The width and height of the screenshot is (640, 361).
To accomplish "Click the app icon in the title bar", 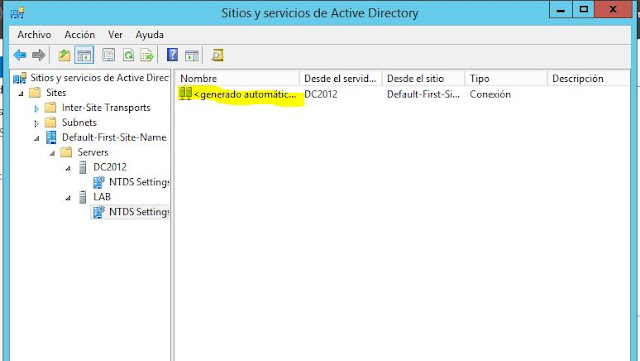I will tap(18, 13).
